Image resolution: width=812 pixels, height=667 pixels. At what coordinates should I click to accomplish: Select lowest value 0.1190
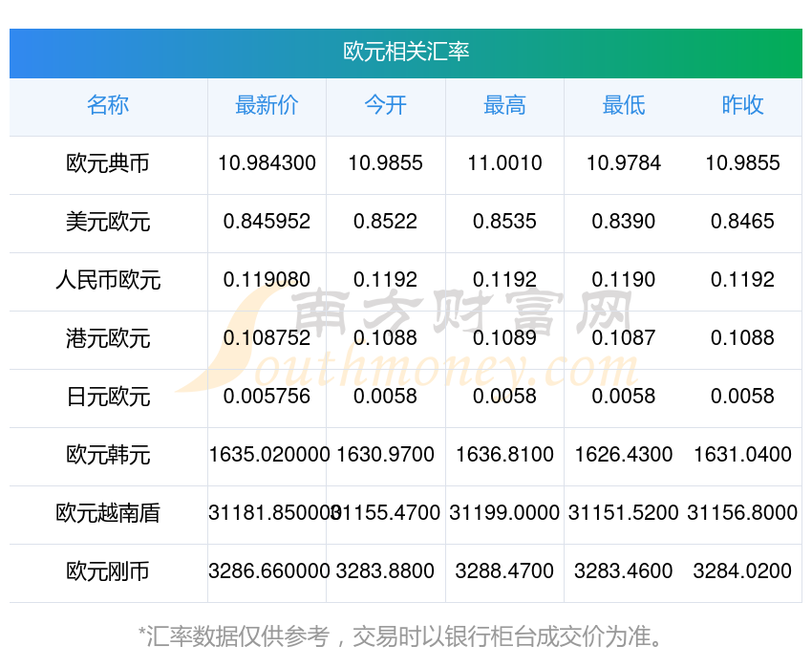click(x=624, y=280)
